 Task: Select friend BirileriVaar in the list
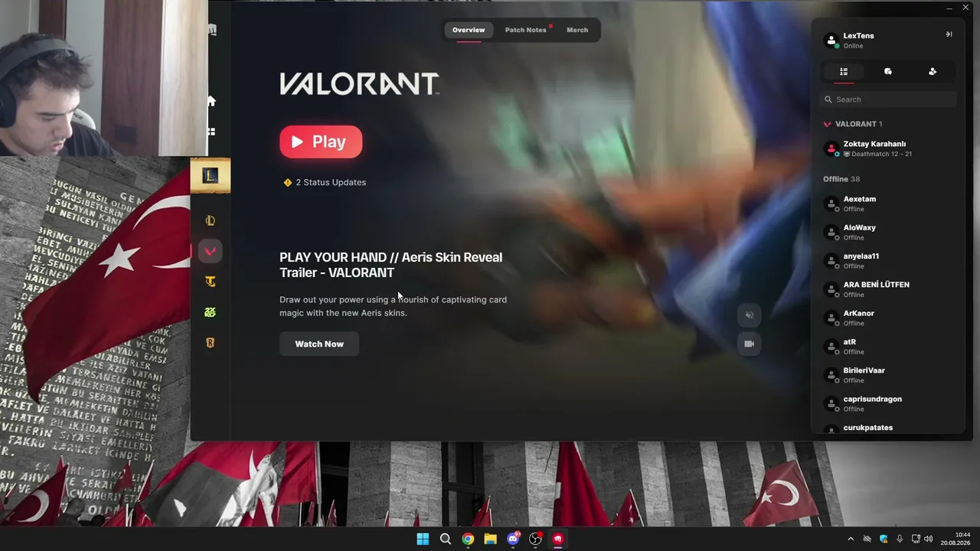click(x=888, y=375)
